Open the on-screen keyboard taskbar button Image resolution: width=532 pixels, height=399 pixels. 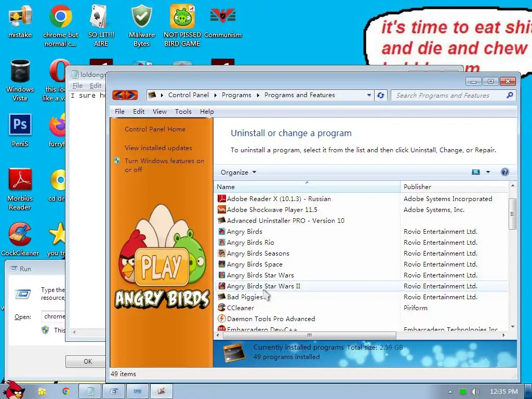pos(137,392)
